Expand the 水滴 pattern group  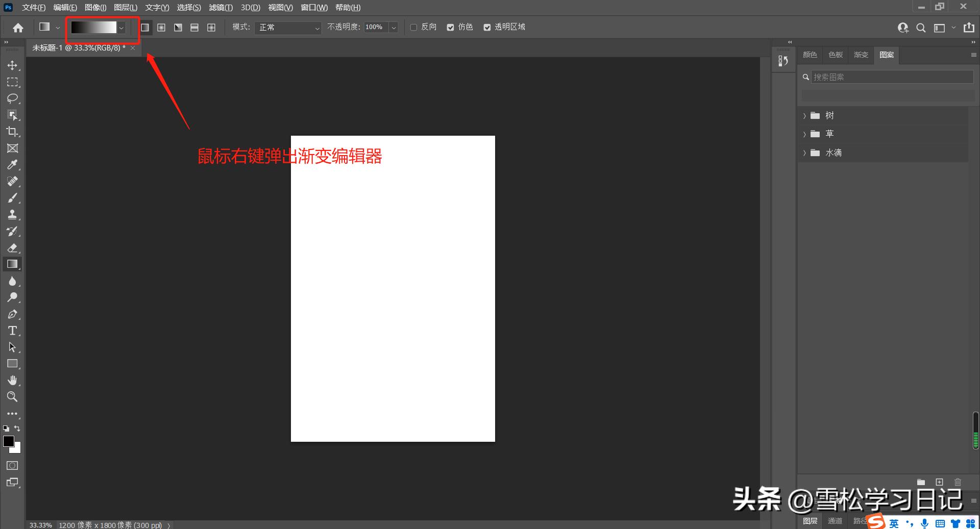804,153
